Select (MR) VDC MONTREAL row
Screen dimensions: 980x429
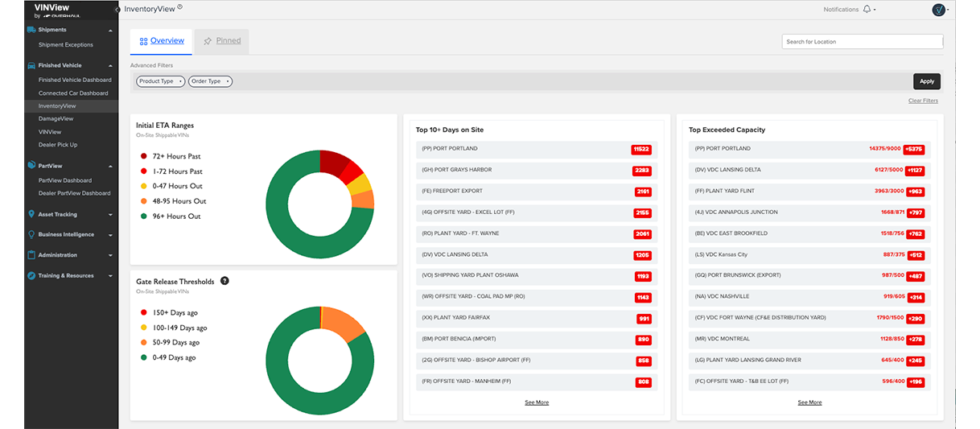point(809,340)
